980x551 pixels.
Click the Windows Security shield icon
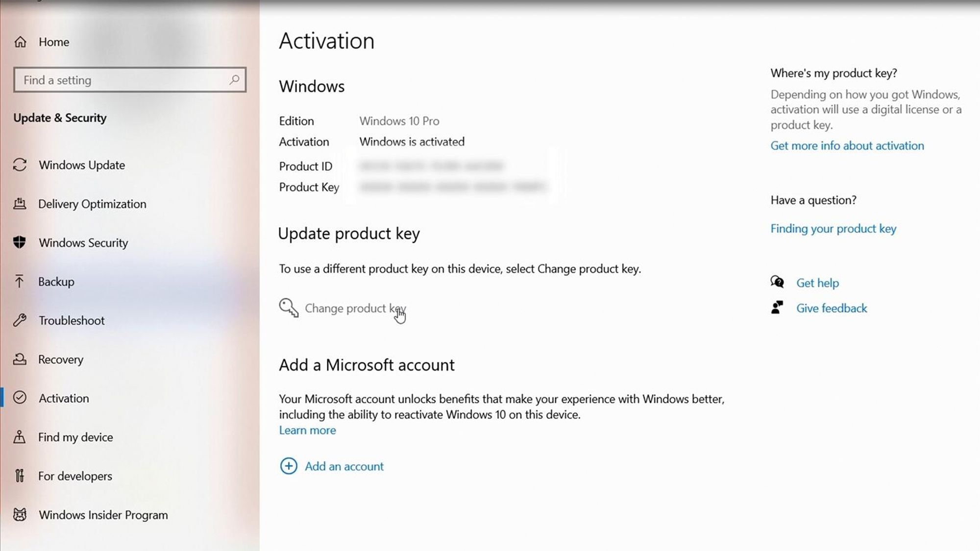[20, 242]
